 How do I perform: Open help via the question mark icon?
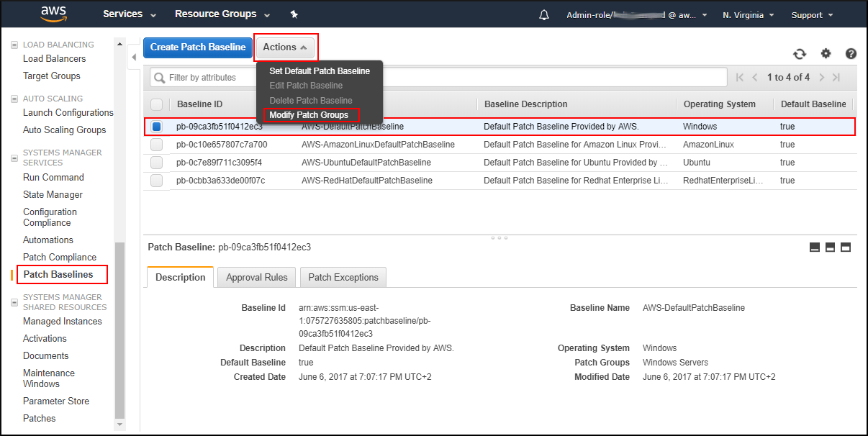851,53
